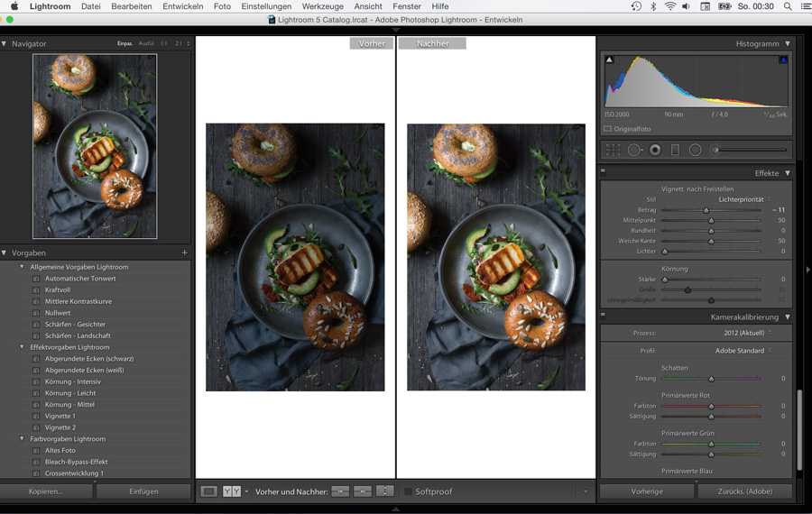The image size is (812, 514).
Task: Choose the Graduated Filter tool
Action: point(675,150)
